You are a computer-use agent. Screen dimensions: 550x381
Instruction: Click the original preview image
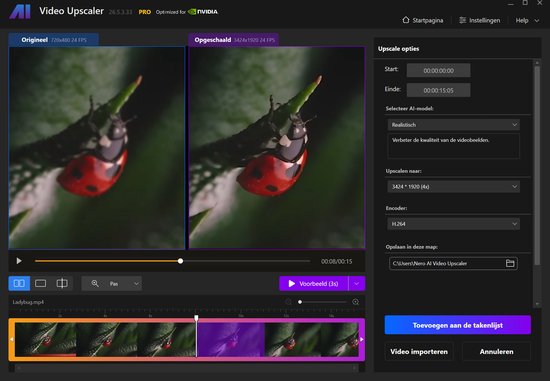click(x=97, y=148)
